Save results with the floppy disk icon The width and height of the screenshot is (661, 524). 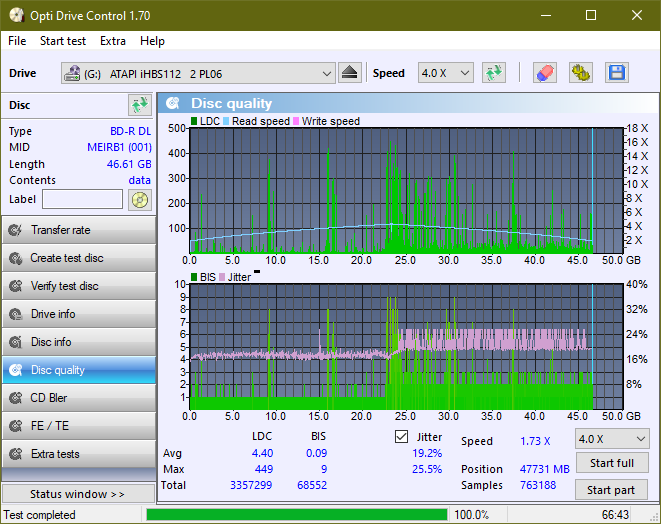[x=617, y=73]
